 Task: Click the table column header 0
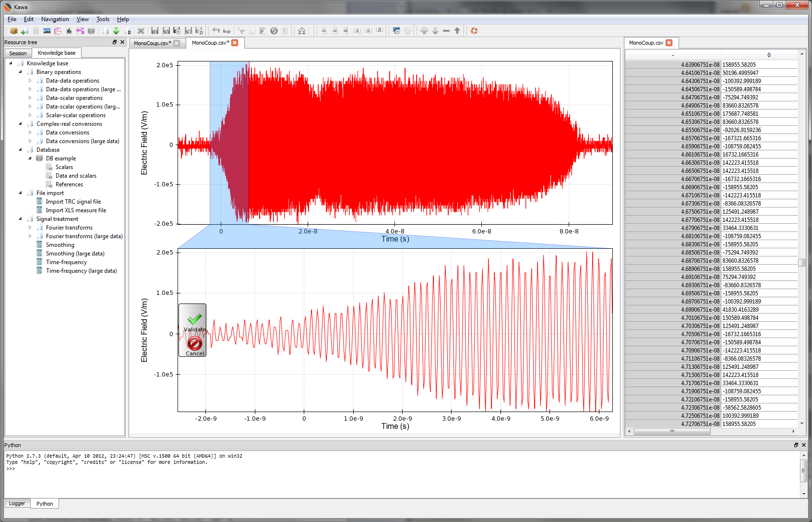point(769,55)
